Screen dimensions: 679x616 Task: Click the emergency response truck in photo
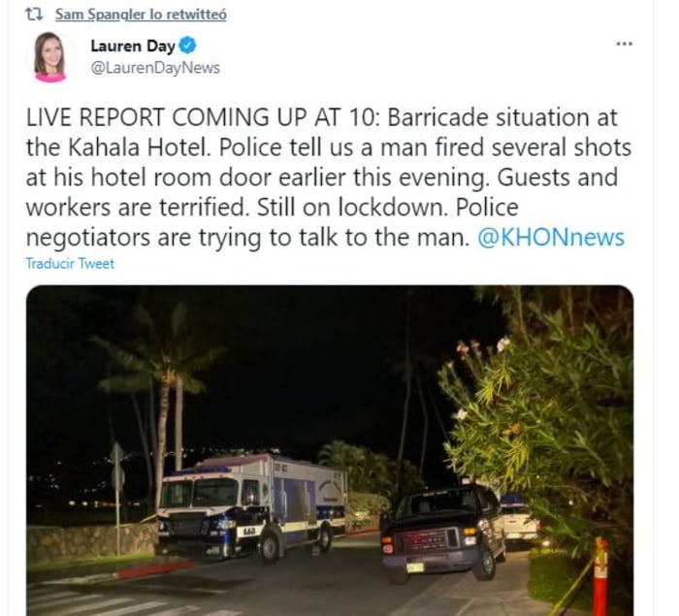(251, 506)
